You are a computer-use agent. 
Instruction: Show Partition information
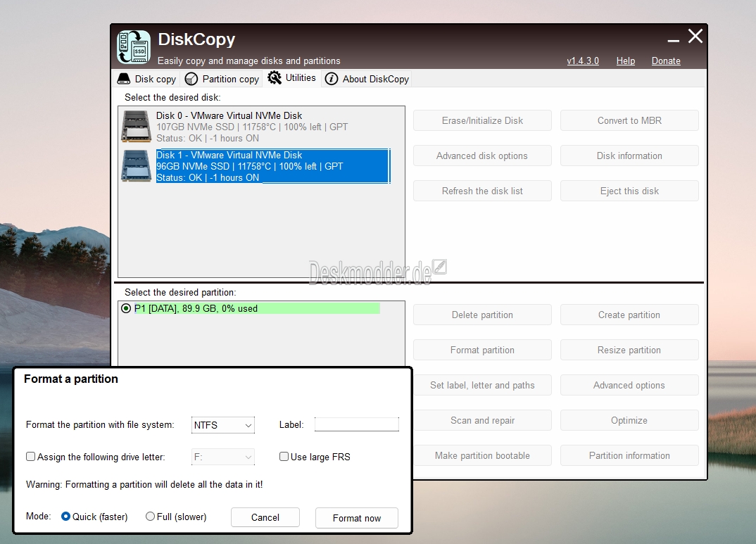629,455
